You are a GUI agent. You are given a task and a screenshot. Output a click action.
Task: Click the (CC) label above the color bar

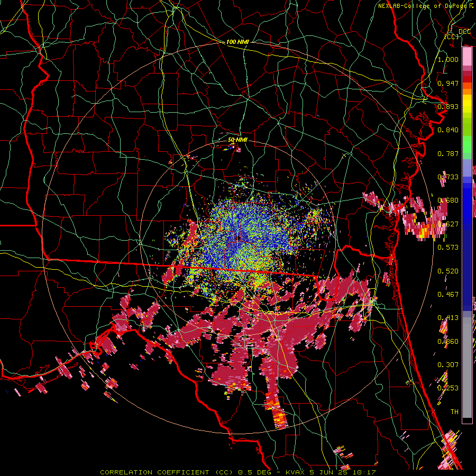pos(452,36)
